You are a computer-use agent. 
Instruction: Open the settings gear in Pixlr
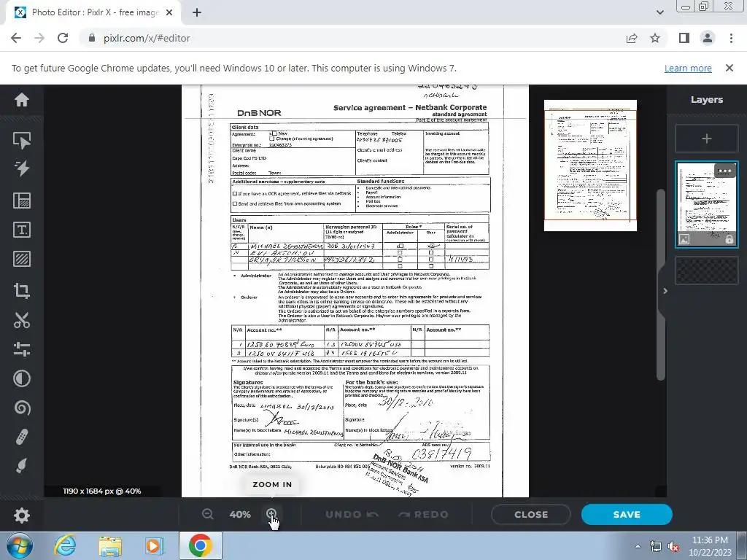point(22,516)
